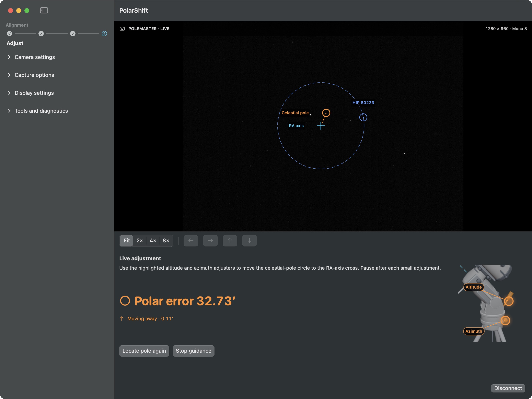The width and height of the screenshot is (532, 399).
Task: Click Stop guidance button
Action: click(x=193, y=351)
